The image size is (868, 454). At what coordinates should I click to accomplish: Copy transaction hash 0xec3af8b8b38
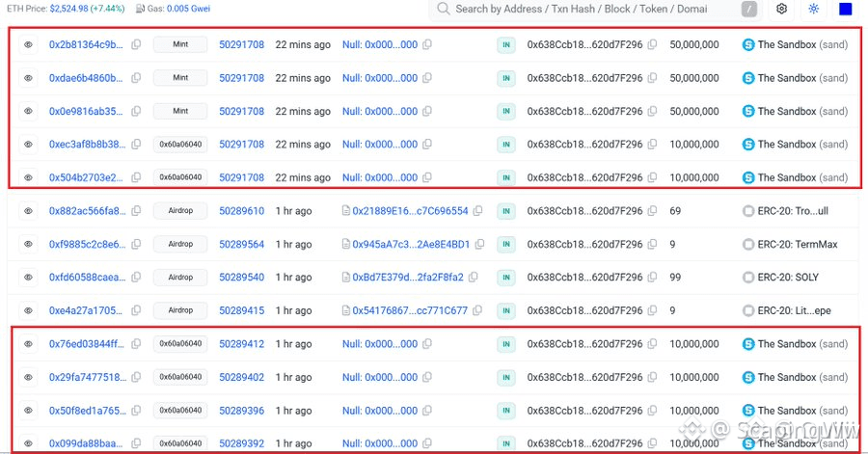(x=136, y=145)
